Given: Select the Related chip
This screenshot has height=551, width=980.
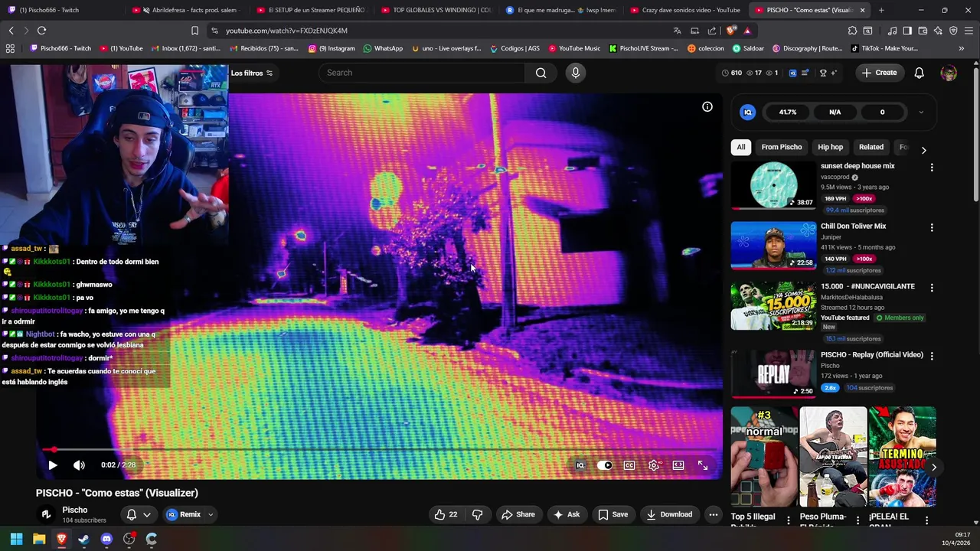Looking at the screenshot, I should (x=871, y=147).
